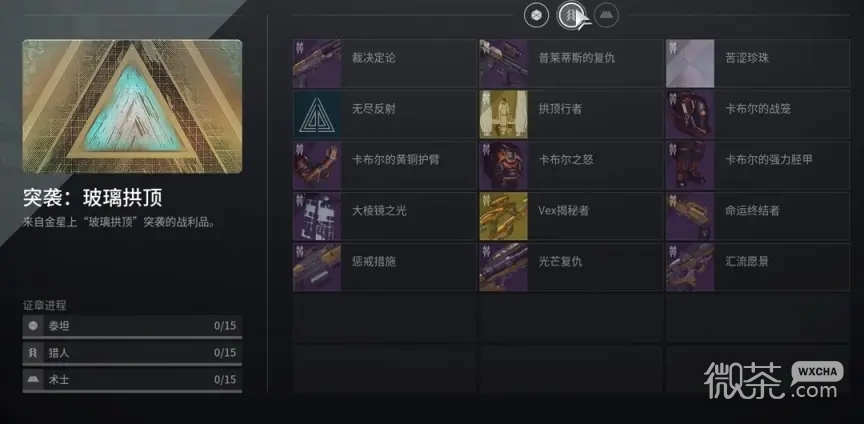
Task: Select 卡布尔的黄铜护臂 gauntlets icon
Action: coord(317,165)
